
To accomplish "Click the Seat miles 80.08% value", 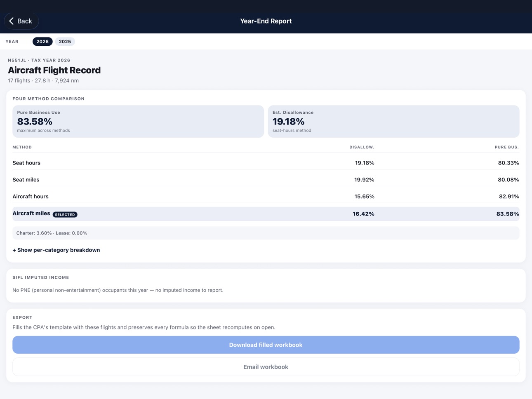I will (508, 180).
